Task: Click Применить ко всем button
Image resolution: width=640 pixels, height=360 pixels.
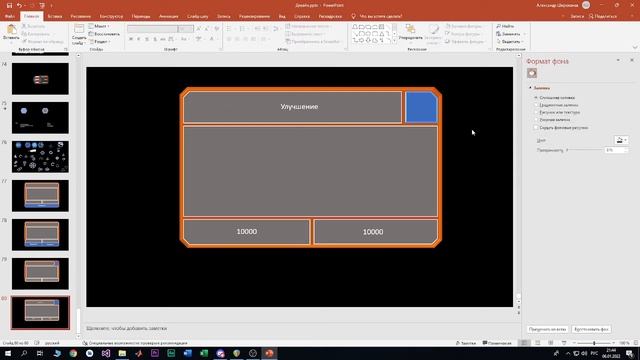Action: [547, 329]
